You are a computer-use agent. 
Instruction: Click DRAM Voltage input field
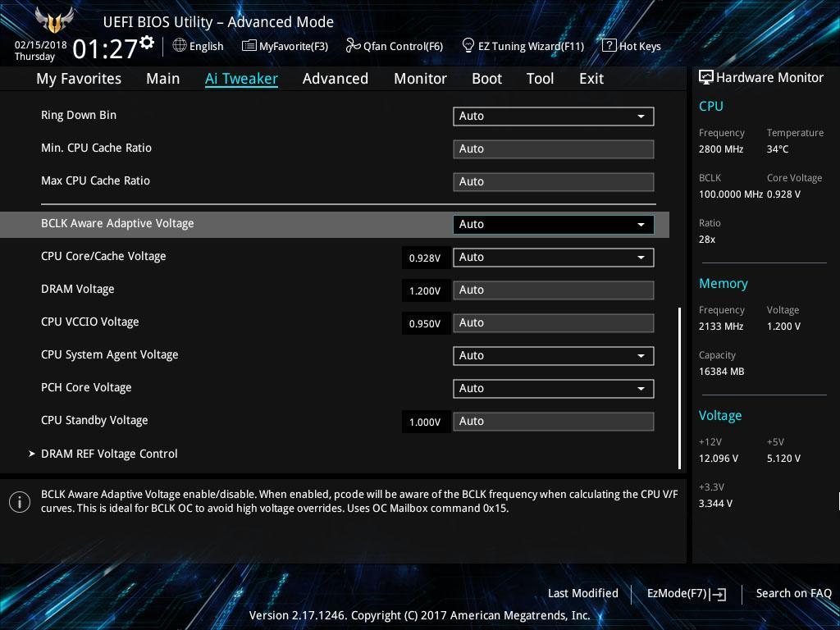tap(554, 290)
